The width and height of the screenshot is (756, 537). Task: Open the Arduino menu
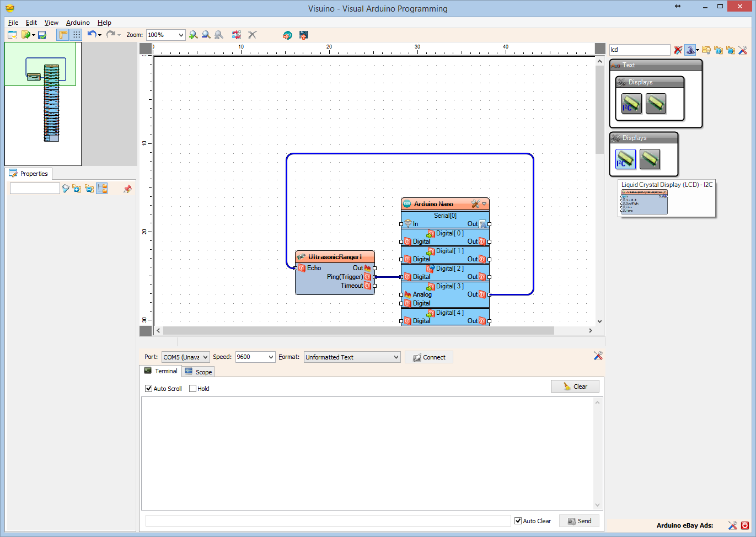point(78,23)
